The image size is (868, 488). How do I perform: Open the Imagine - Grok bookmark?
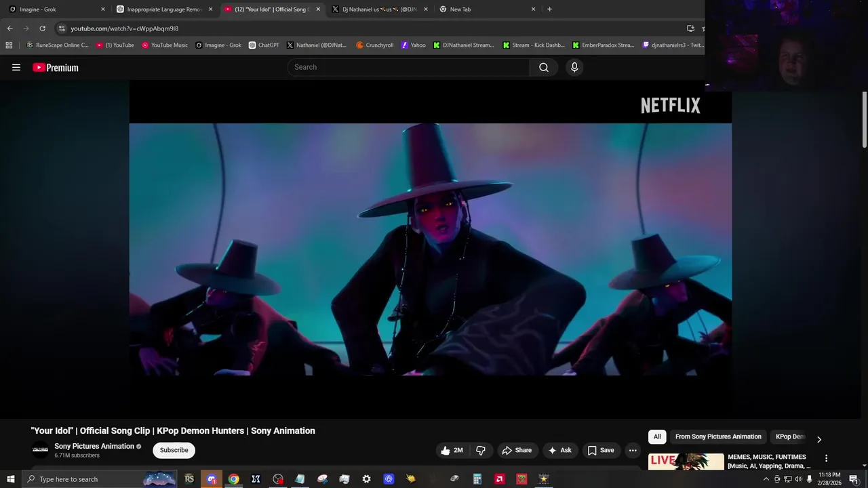[x=218, y=45]
